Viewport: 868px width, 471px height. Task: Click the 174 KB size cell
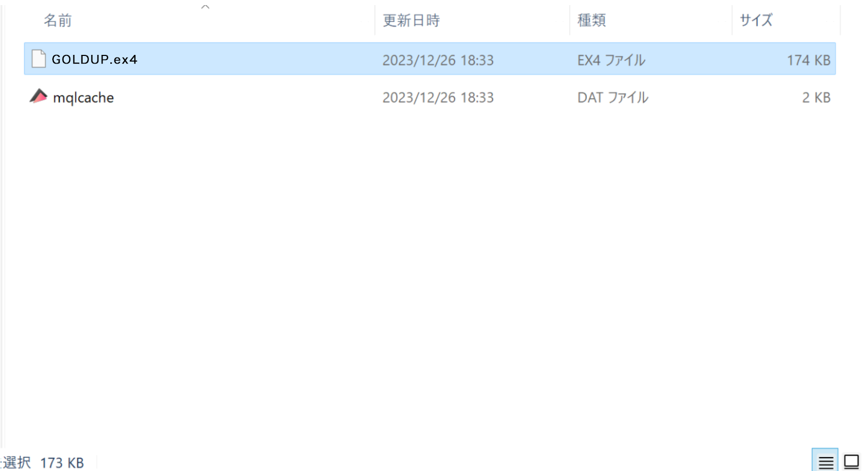(808, 60)
